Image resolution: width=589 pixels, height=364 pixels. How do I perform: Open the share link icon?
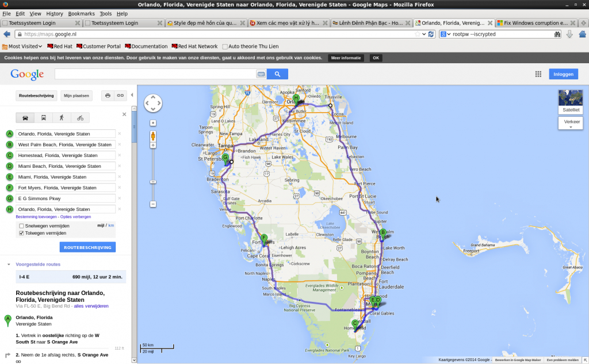tap(120, 95)
